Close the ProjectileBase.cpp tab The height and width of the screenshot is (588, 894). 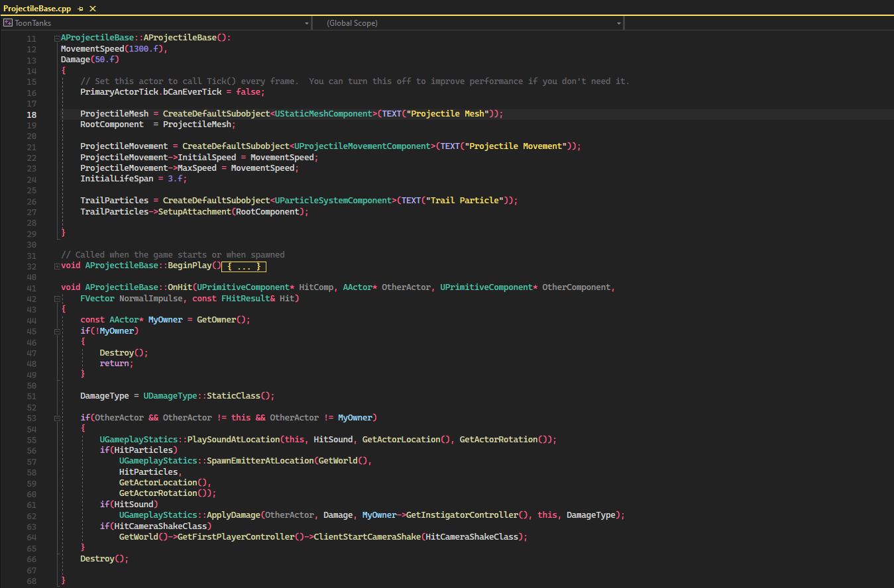tap(93, 9)
